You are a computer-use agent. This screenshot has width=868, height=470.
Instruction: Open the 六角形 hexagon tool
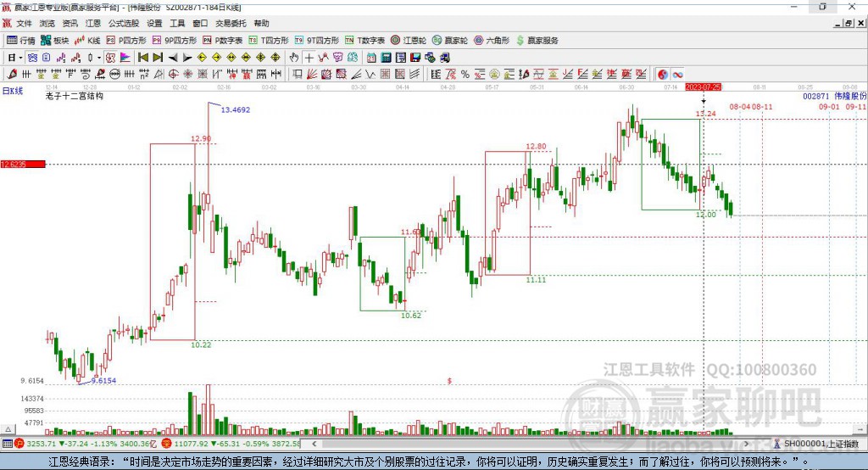[x=492, y=41]
